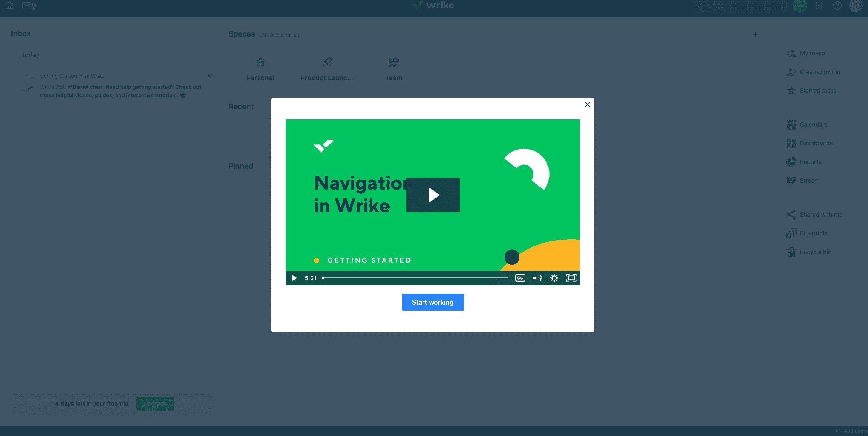
Task: Open Starred tasks
Action: pyautogui.click(x=811, y=91)
